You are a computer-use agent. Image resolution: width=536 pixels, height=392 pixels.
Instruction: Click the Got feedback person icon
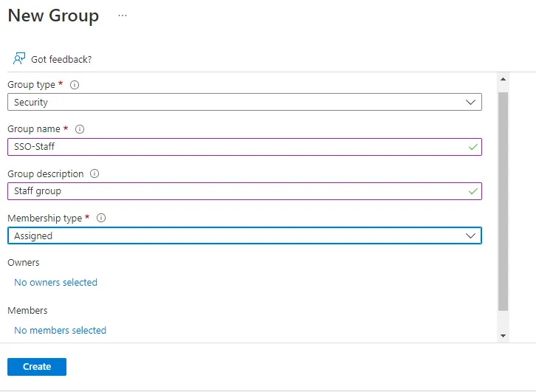(19, 59)
